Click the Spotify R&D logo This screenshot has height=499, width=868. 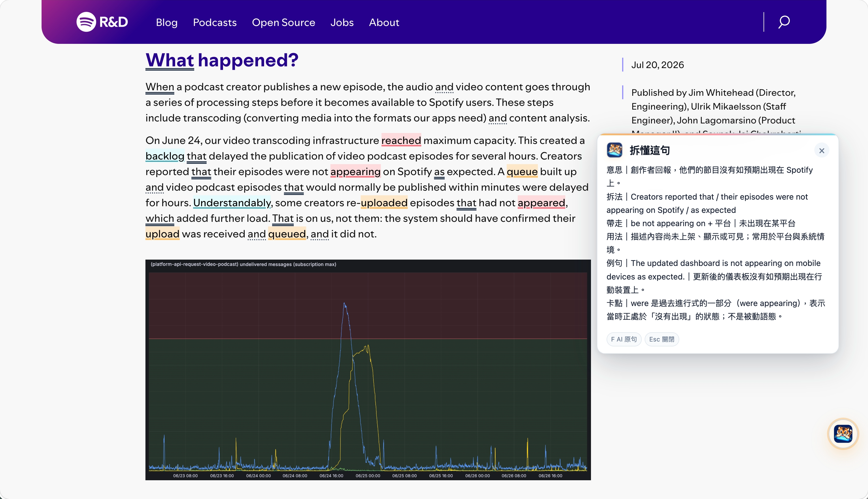point(102,22)
